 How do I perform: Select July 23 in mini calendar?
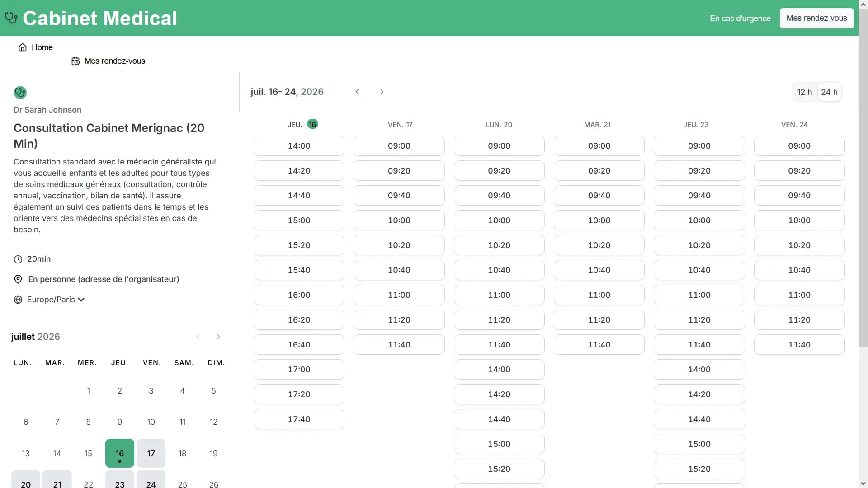120,479
